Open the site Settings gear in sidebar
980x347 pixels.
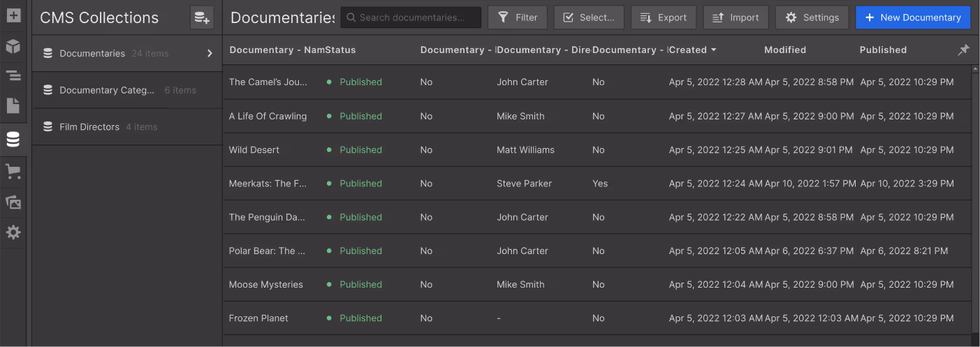tap(13, 232)
